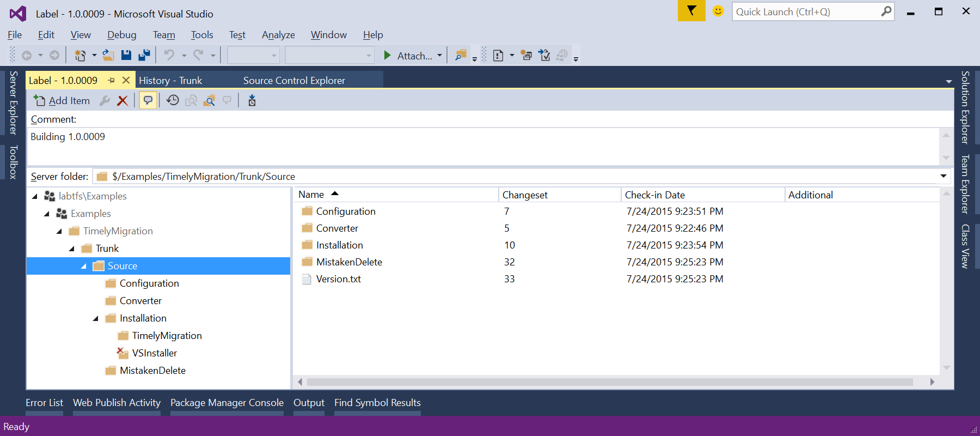Click in the Comment text box
Screen dimensions: 980x436
483,146
